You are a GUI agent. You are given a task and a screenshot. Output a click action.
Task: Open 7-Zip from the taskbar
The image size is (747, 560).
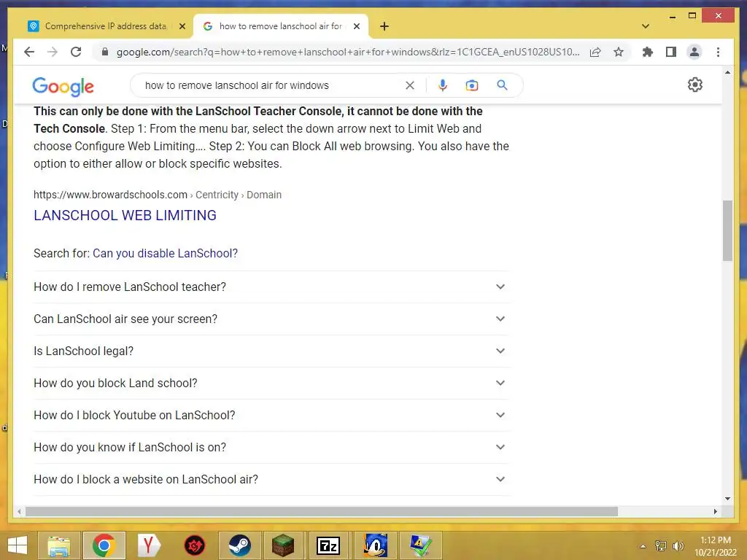click(328, 545)
